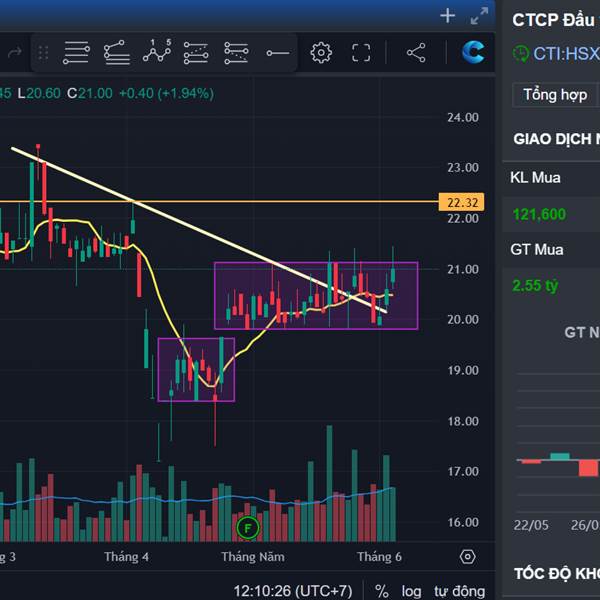Click the 24.00 price axis label
This screenshot has height=600, width=600.
[463, 117]
